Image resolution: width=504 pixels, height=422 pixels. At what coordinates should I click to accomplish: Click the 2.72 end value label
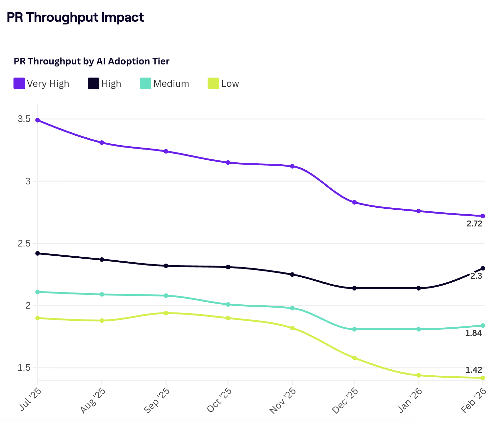(x=474, y=224)
